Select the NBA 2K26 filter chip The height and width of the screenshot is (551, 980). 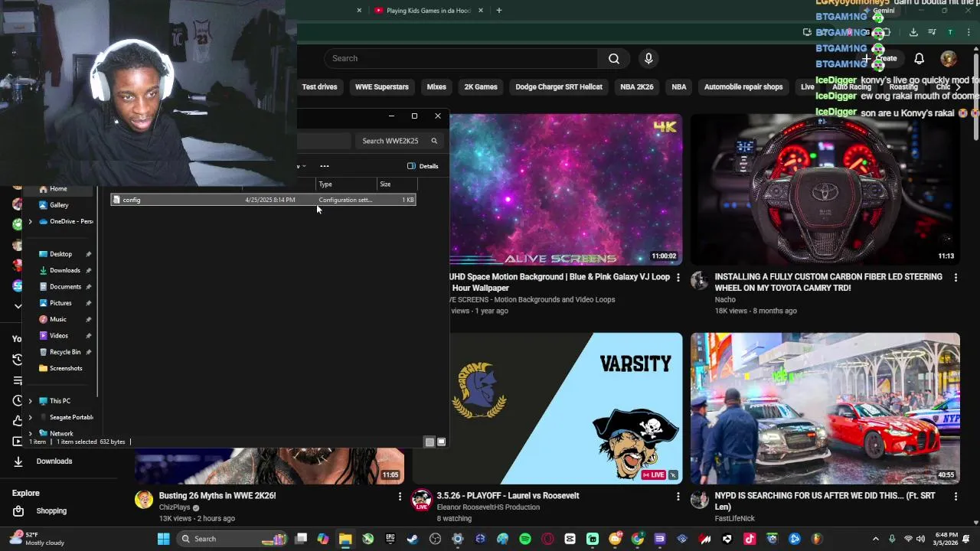pos(637,86)
